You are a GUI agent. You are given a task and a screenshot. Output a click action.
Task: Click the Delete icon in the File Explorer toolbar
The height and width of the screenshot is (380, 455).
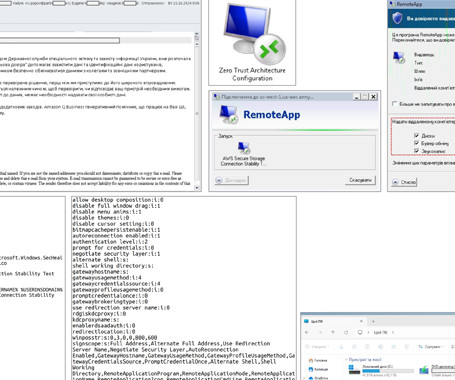click(407, 347)
